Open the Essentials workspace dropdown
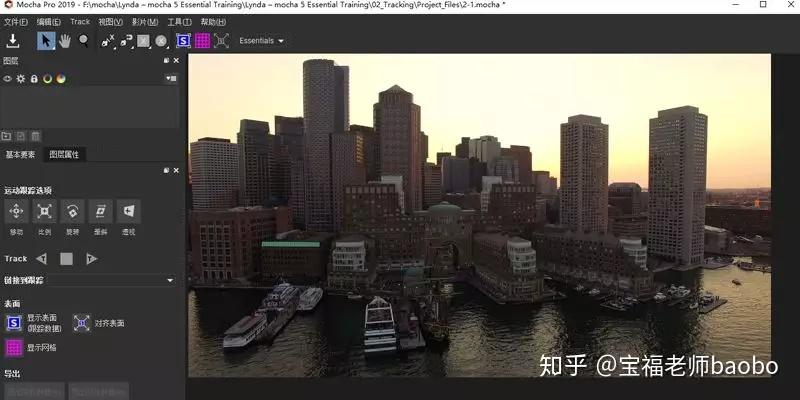 261,41
